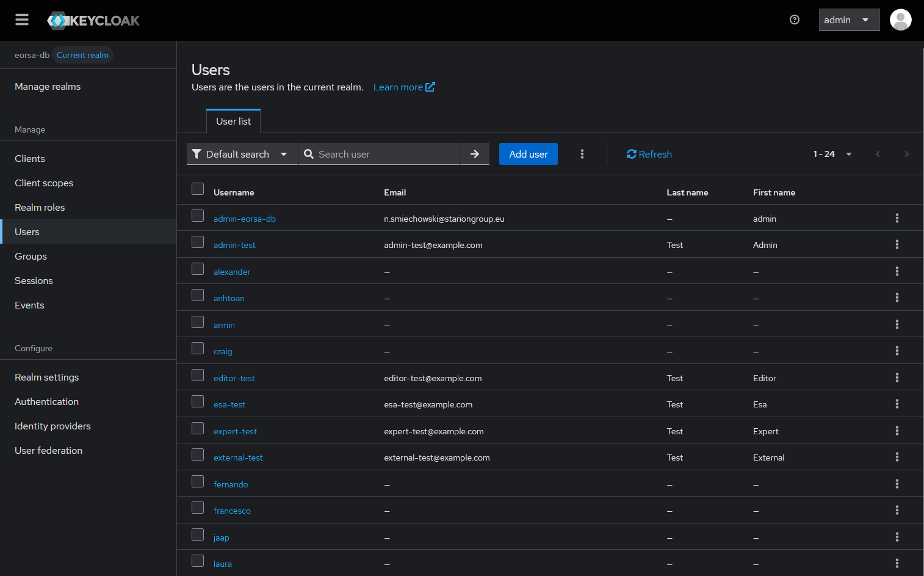
Task: Select the User list tab
Action: click(233, 121)
